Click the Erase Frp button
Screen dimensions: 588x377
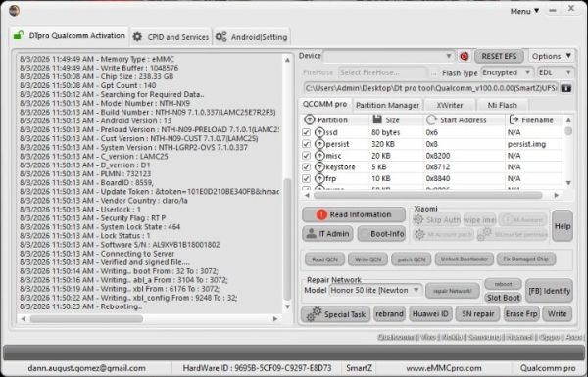(521, 314)
